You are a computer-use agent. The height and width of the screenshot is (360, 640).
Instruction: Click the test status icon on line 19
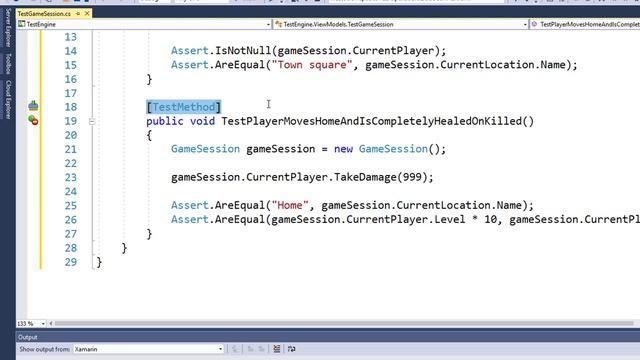(33, 120)
